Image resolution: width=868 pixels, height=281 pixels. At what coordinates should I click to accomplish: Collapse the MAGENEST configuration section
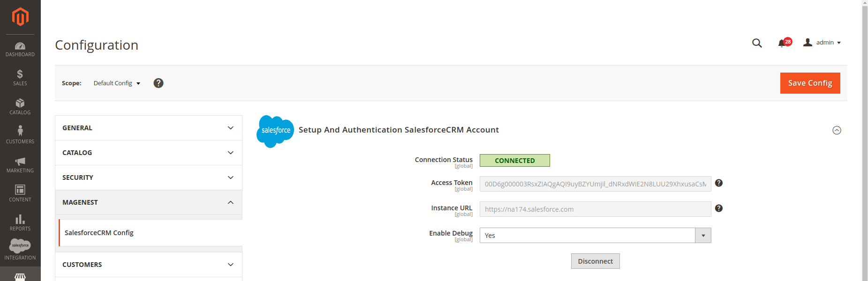point(149,202)
